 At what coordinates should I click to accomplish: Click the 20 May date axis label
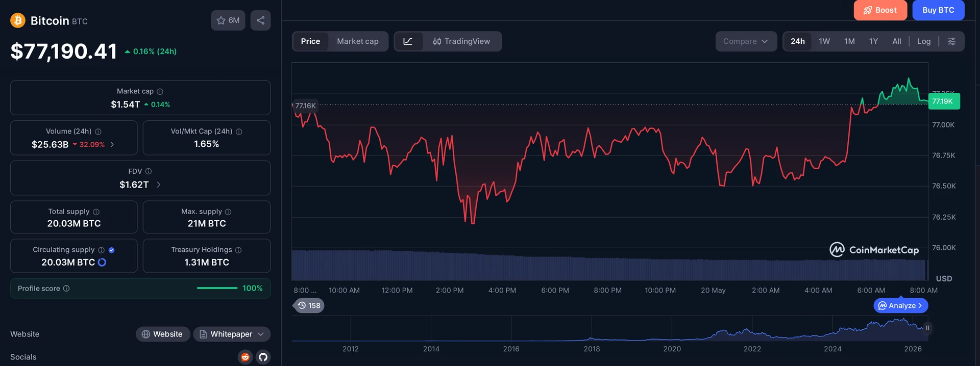[x=713, y=291]
